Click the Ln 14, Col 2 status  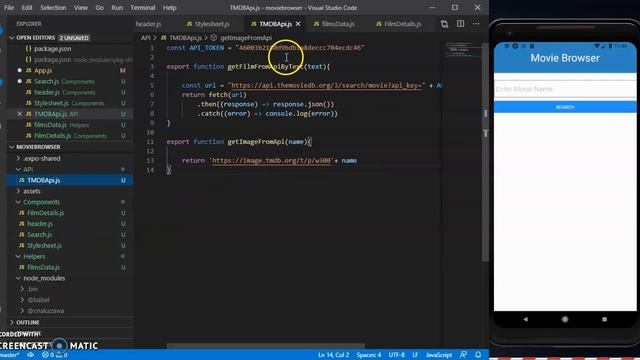333,355
